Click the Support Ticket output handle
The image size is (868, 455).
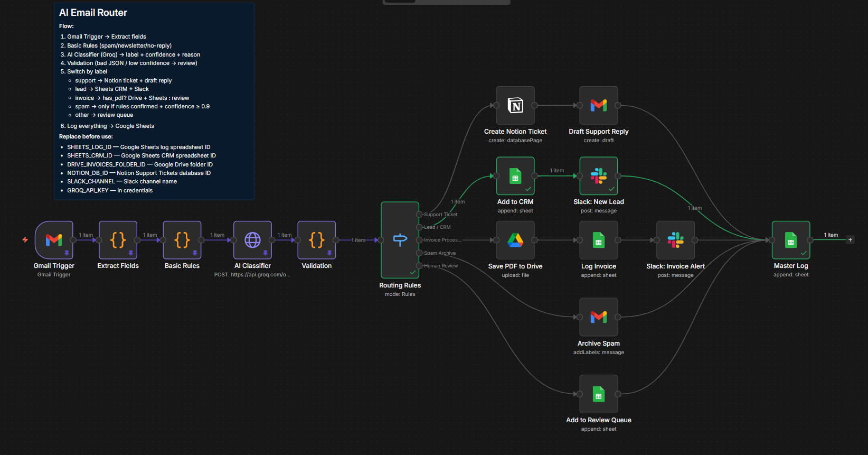[x=419, y=215]
